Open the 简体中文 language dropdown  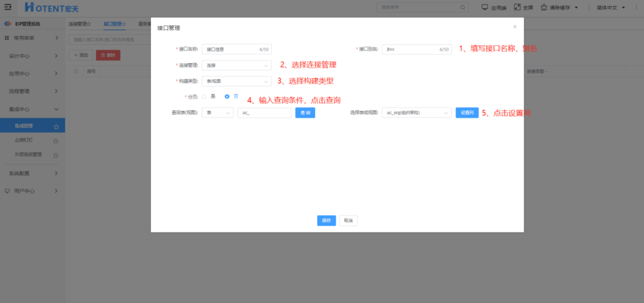(x=611, y=7)
